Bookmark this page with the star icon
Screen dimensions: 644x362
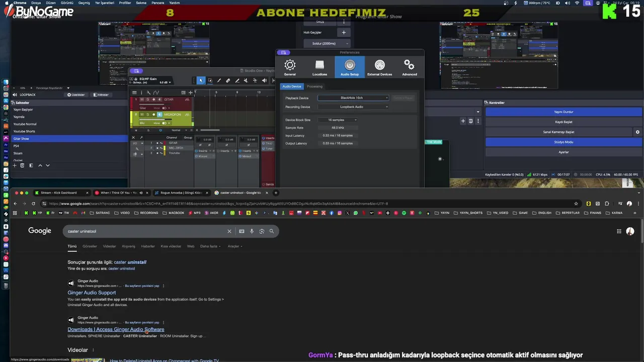pos(576,204)
